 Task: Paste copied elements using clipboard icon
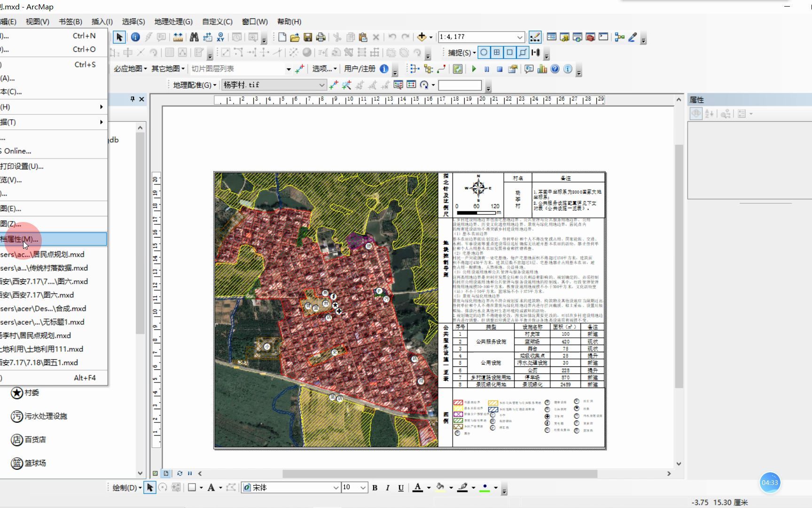click(x=362, y=37)
